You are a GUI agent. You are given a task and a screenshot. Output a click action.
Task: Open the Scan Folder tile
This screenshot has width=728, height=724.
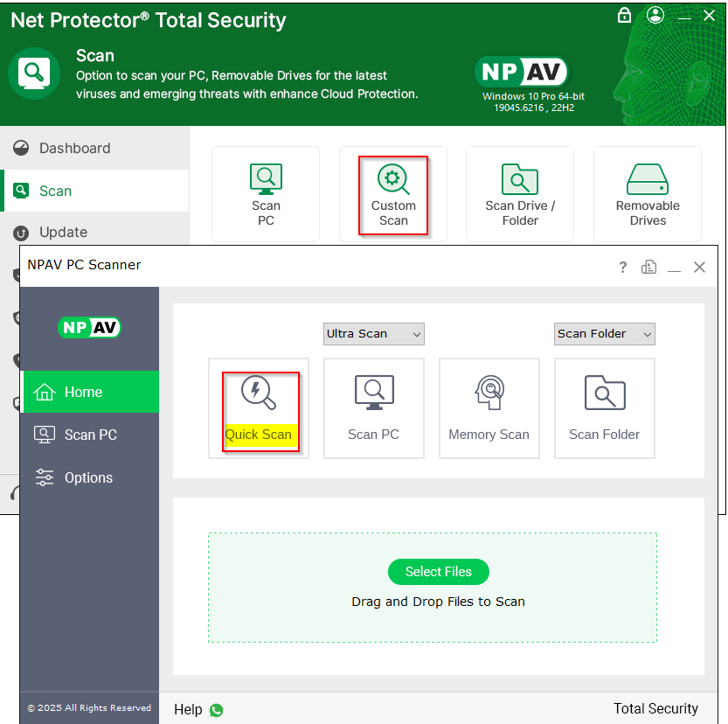[x=604, y=407]
